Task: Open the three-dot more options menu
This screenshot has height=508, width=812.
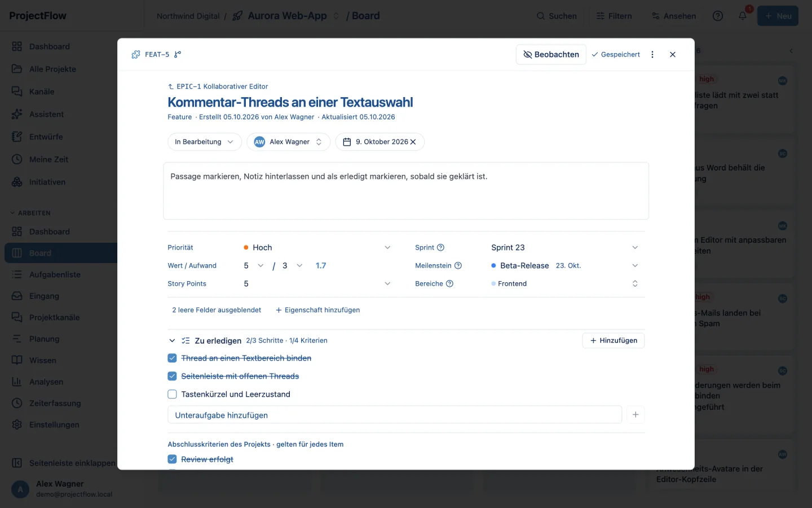Action: [652, 54]
